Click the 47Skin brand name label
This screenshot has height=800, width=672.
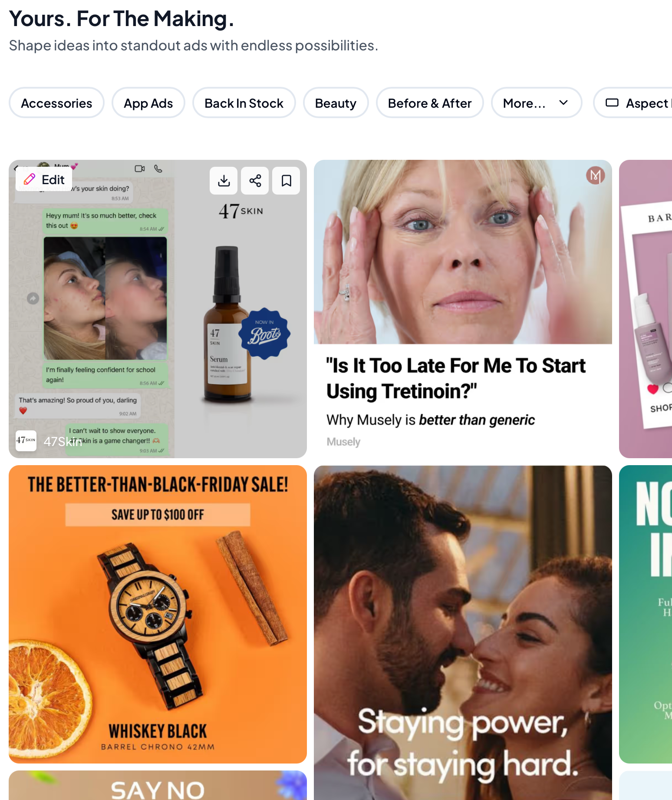[63, 441]
